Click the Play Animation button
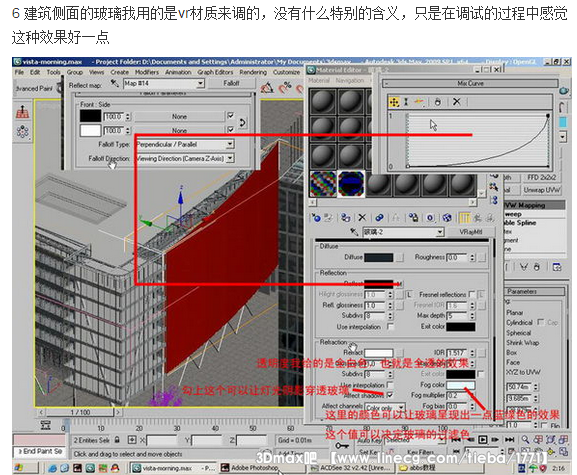Image resolution: width=577 pixels, height=475 pixels. pos(483,439)
